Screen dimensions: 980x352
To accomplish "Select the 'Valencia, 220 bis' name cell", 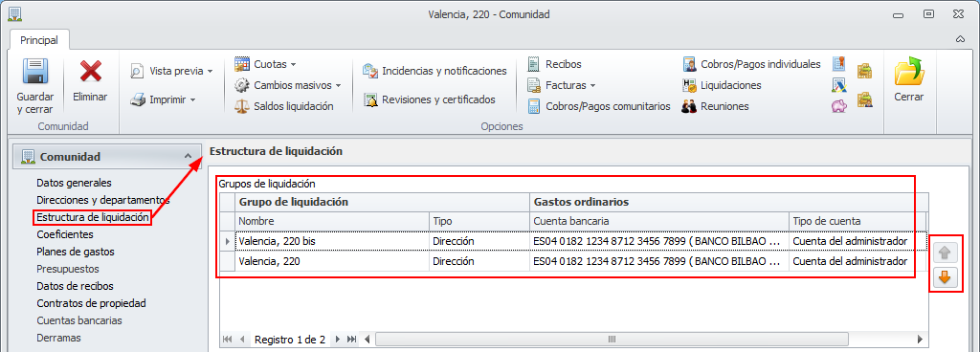I will [332, 241].
